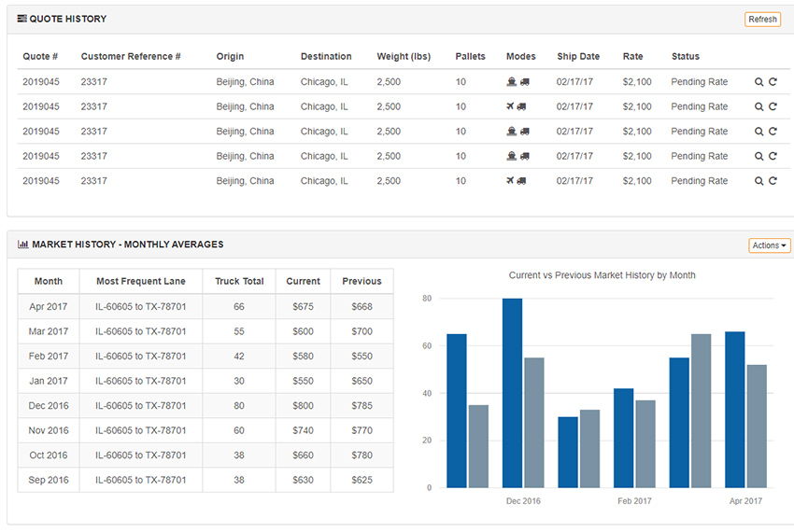Viewport: 794px width, 532px height.
Task: Click the gray Apr 2017 chart bar
Action: (757, 427)
